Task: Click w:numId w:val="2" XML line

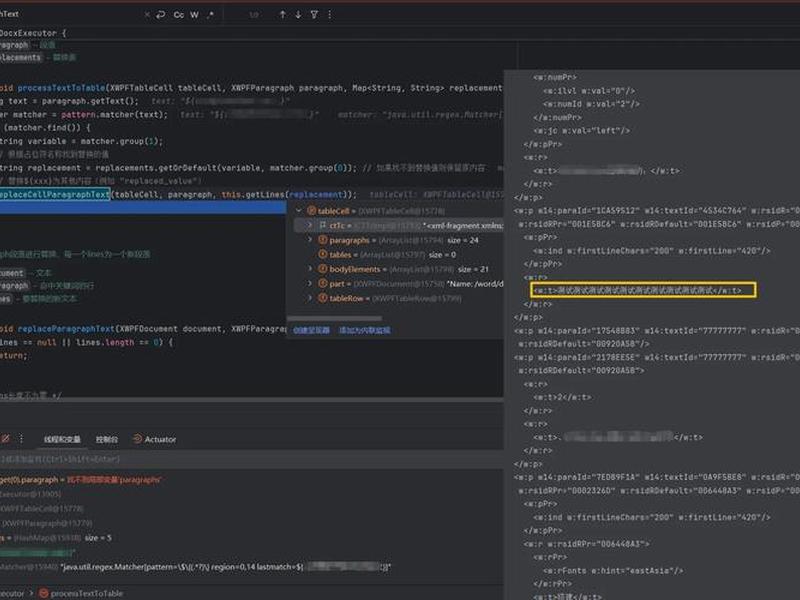Action: [591, 104]
